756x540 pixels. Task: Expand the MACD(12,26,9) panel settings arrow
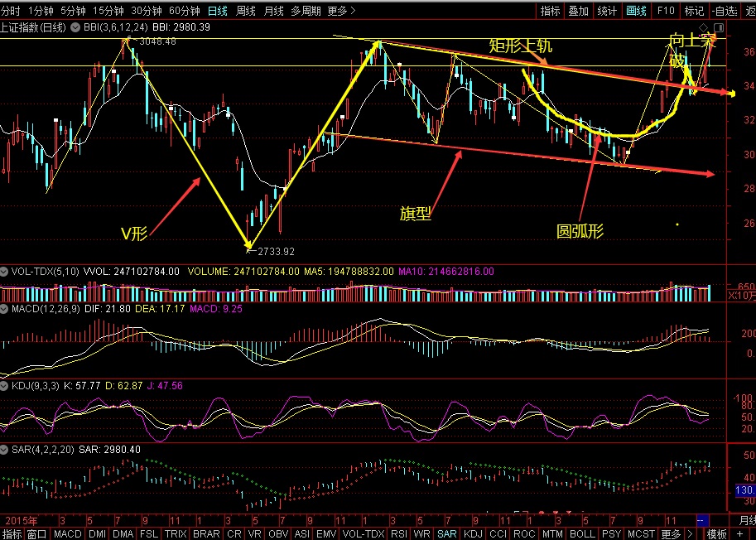4,309
